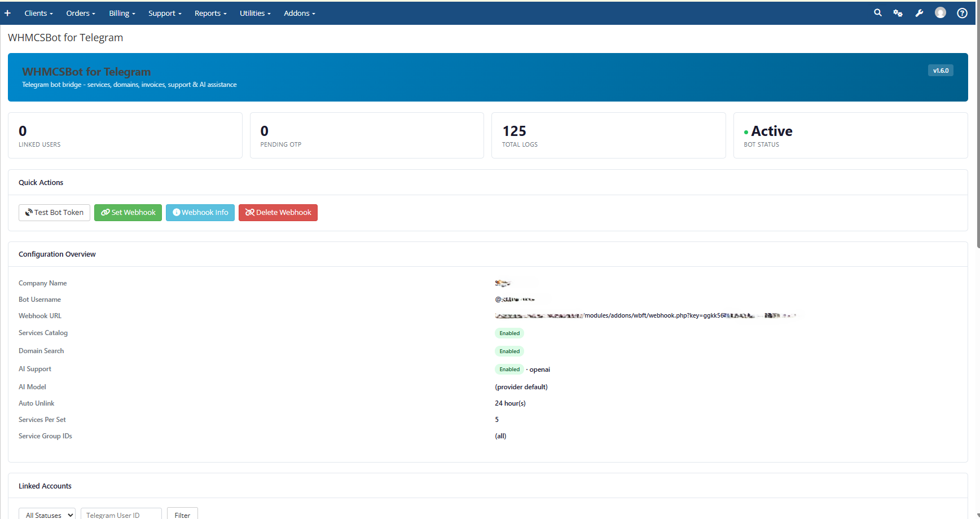Click the plus icon in top navigation
This screenshot has height=519, width=980.
[7, 13]
